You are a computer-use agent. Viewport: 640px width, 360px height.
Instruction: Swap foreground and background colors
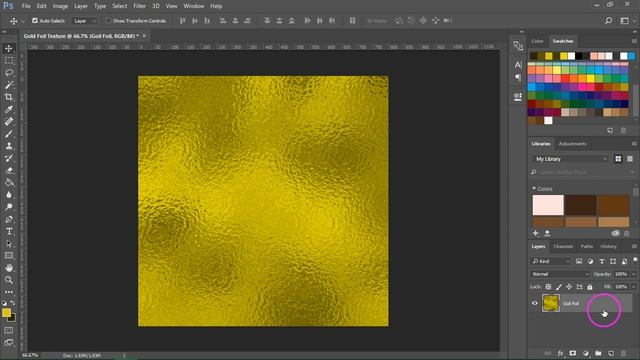(x=13, y=303)
